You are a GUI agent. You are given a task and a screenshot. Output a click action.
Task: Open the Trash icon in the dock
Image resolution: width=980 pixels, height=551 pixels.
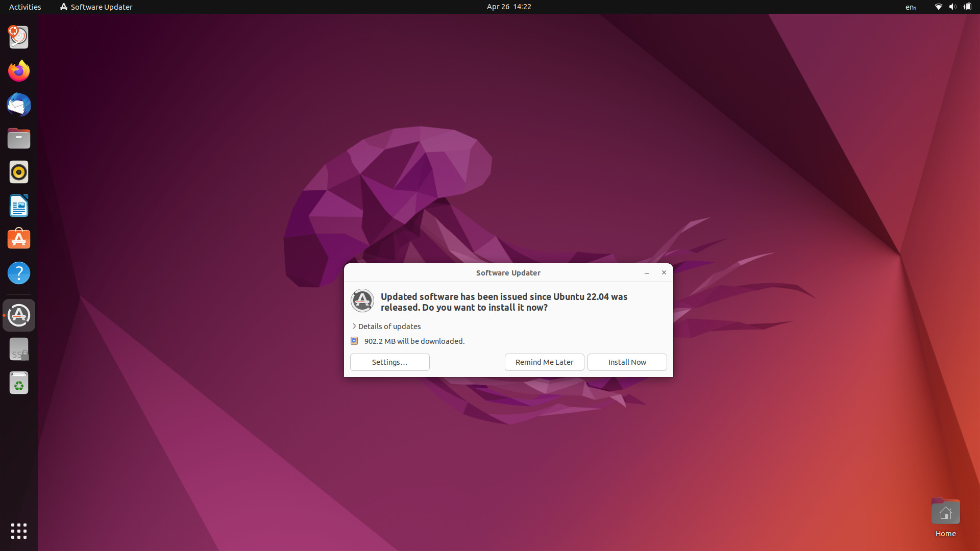(19, 383)
